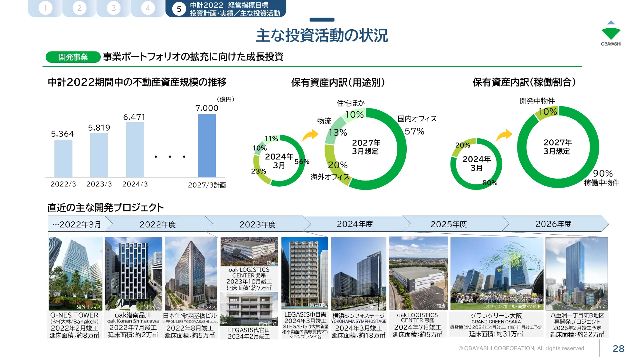Click the 2022/3 bar of 5,364
The image size is (644, 362).
tap(63, 158)
